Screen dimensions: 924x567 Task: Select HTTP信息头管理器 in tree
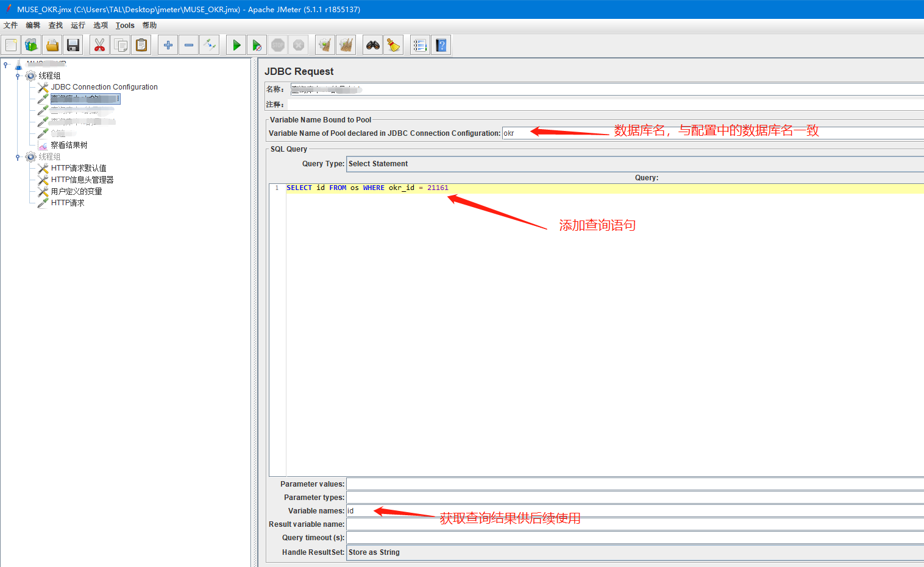coord(82,180)
